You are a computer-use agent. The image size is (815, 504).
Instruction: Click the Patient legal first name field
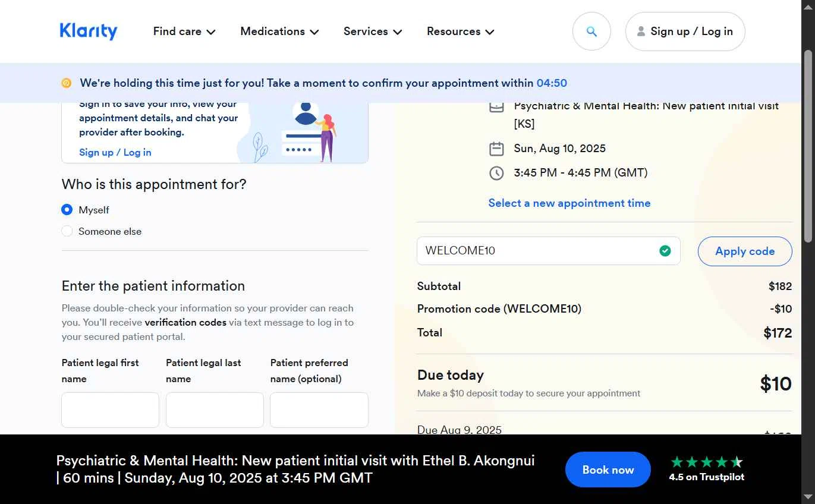[x=111, y=410]
